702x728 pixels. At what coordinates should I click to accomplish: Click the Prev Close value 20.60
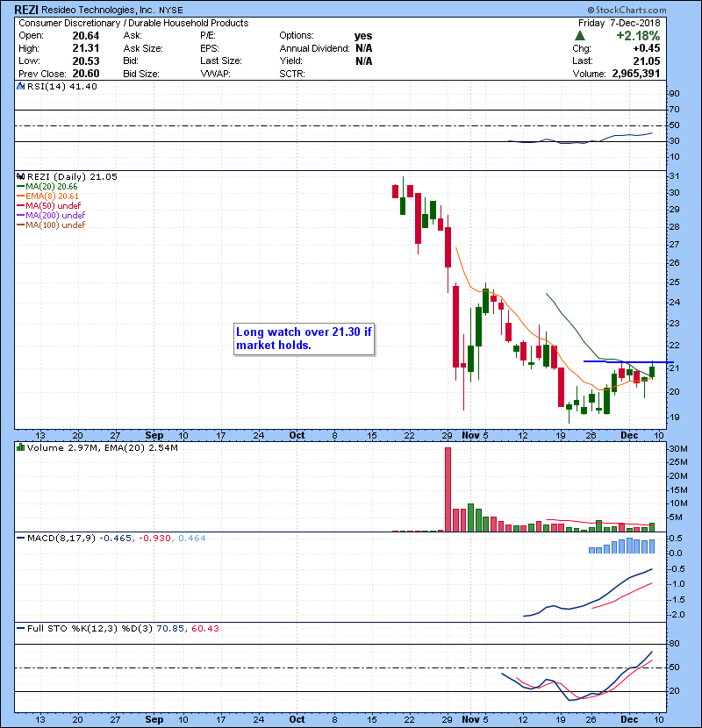[x=85, y=74]
